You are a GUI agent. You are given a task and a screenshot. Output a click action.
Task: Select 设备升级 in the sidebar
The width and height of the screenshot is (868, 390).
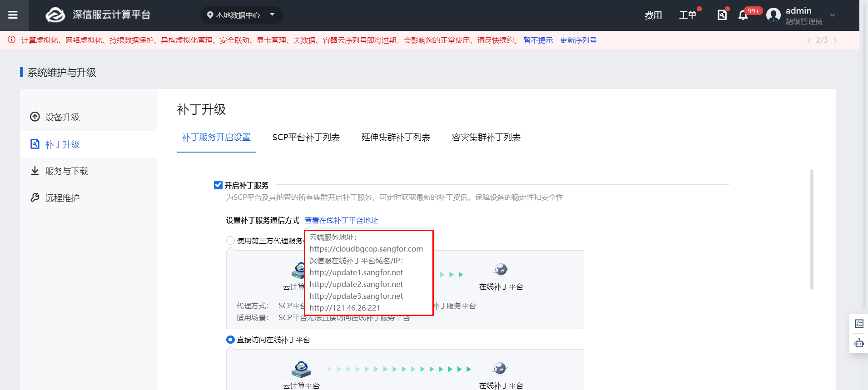tap(89, 117)
